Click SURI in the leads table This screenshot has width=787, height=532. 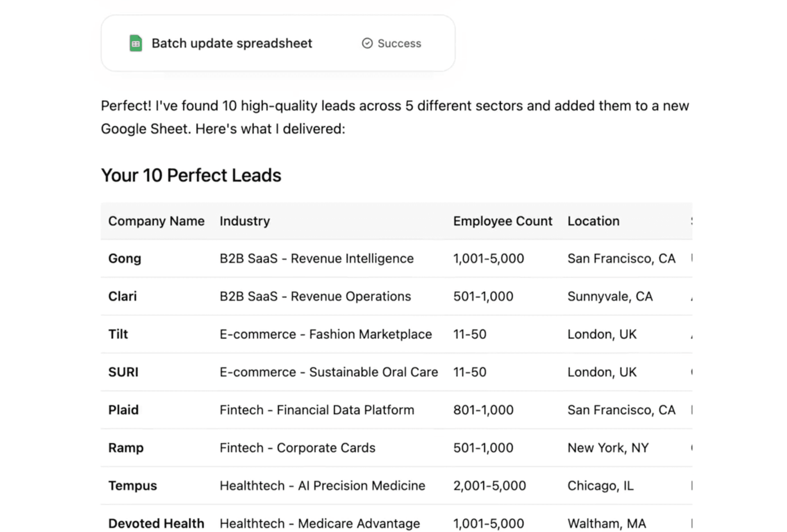click(x=123, y=372)
